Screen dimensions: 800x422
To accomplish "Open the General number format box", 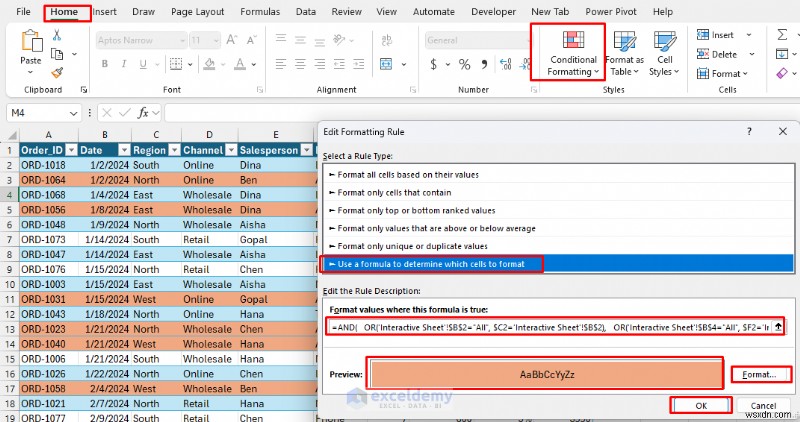I will (479, 40).
